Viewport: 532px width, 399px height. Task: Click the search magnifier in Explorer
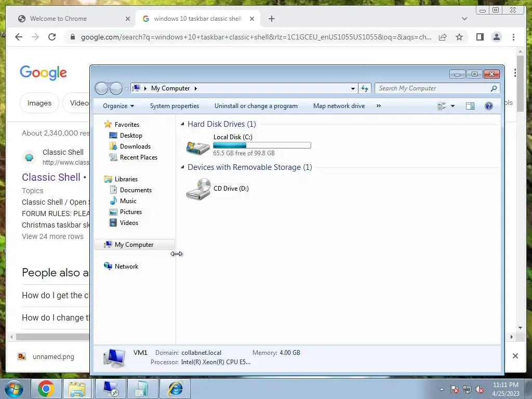pyautogui.click(x=494, y=88)
